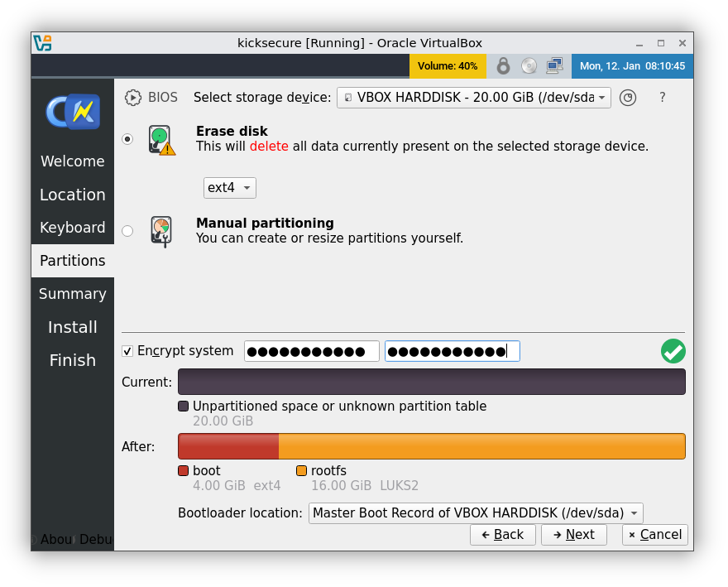
Task: Click the Debug link at bottom left
Action: click(95, 539)
